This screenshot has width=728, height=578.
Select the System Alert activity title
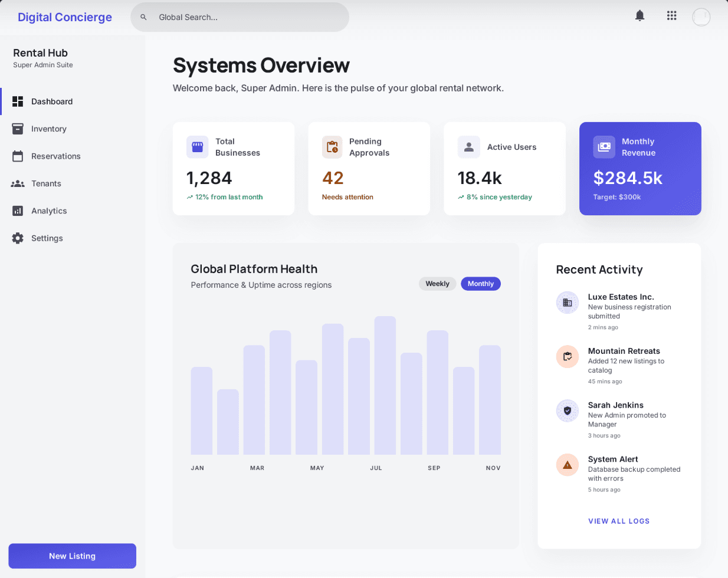[x=613, y=459]
